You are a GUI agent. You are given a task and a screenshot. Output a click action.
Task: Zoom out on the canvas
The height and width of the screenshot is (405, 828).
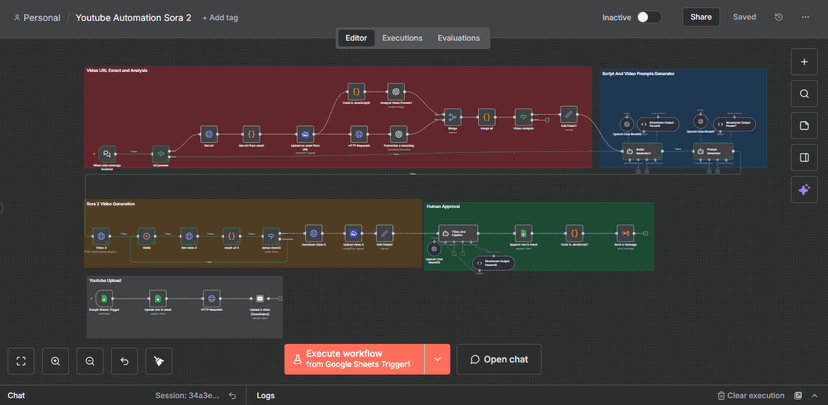90,361
